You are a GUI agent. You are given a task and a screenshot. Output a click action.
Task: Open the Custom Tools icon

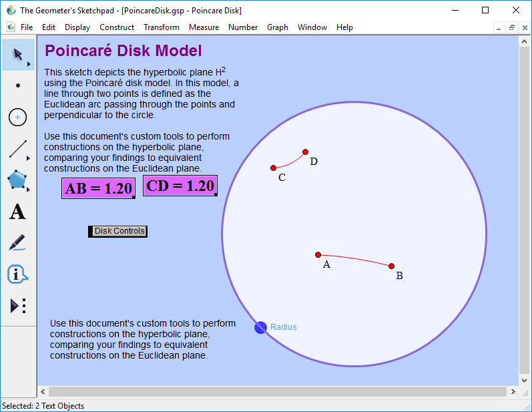18,306
